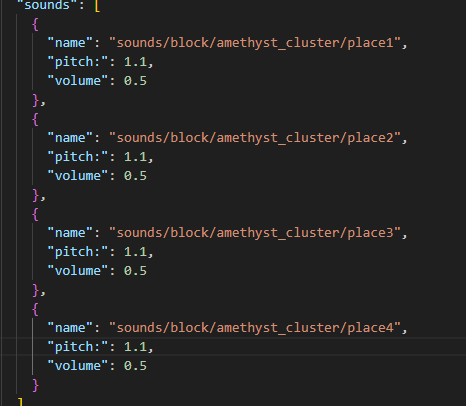
Task: Click the first "volume" value 0.5
Action: pos(135,81)
